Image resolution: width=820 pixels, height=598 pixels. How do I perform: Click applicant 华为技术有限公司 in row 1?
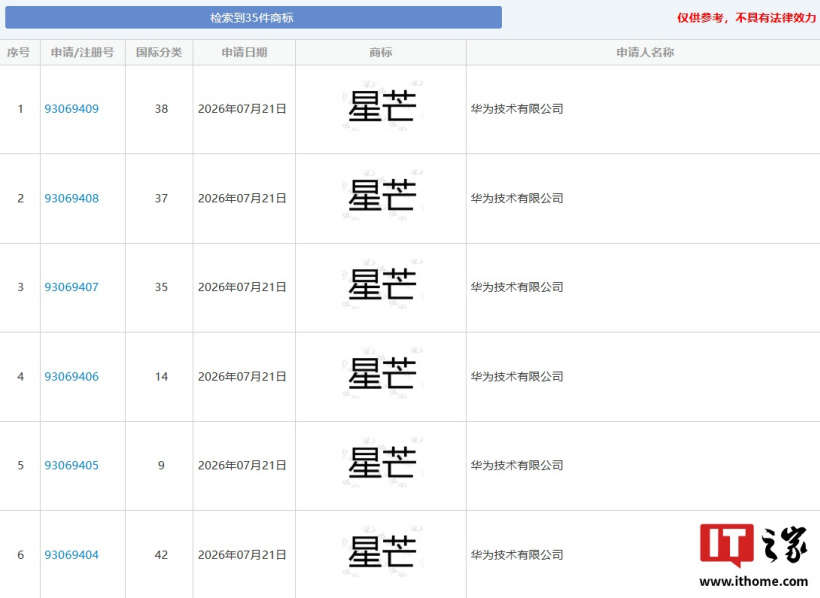point(517,109)
